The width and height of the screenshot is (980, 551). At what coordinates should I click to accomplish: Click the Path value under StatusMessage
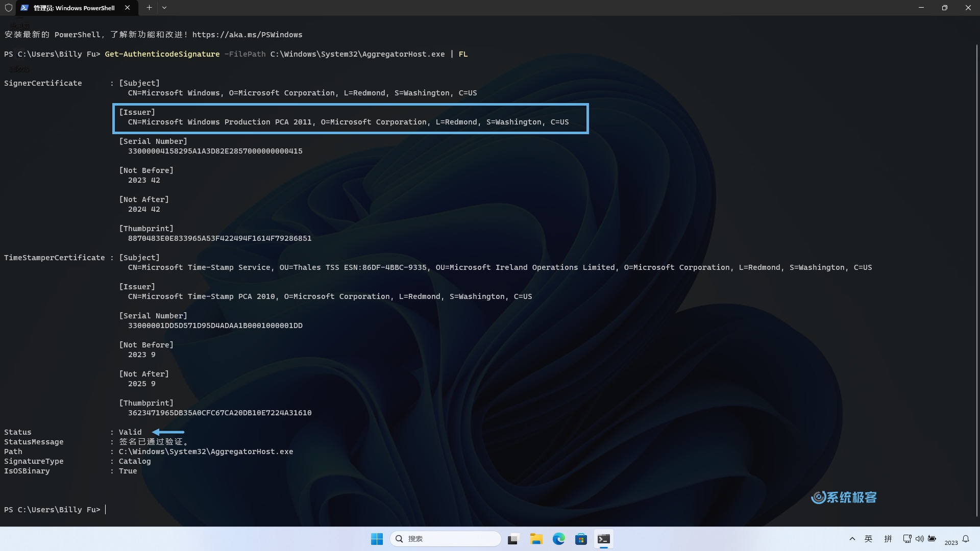[206, 452]
